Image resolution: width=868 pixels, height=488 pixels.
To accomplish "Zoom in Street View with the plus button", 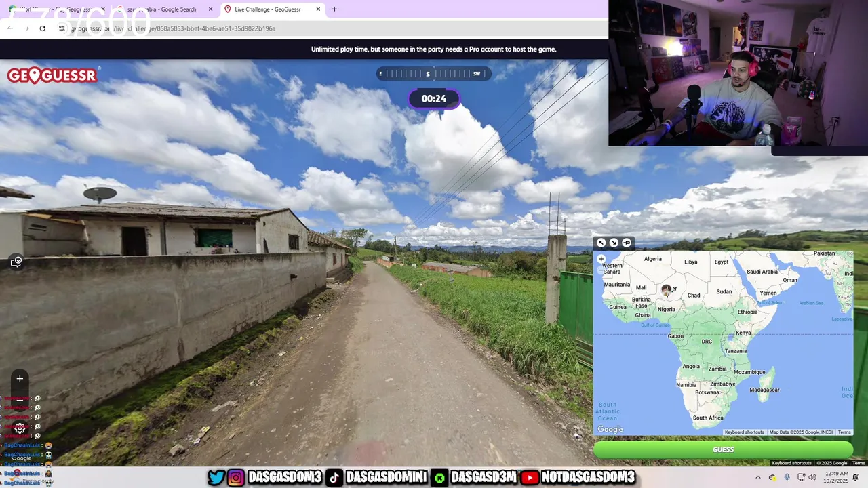I will [20, 379].
